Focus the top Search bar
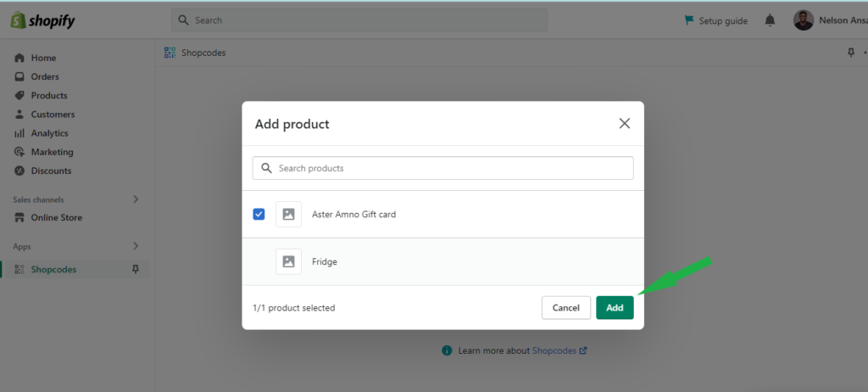Screen dimensions: 868x392 tap(359, 20)
